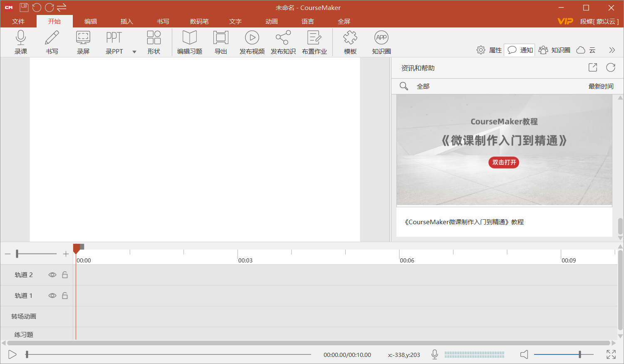
Task: Zoom out the timeline with minus
Action: 7,254
